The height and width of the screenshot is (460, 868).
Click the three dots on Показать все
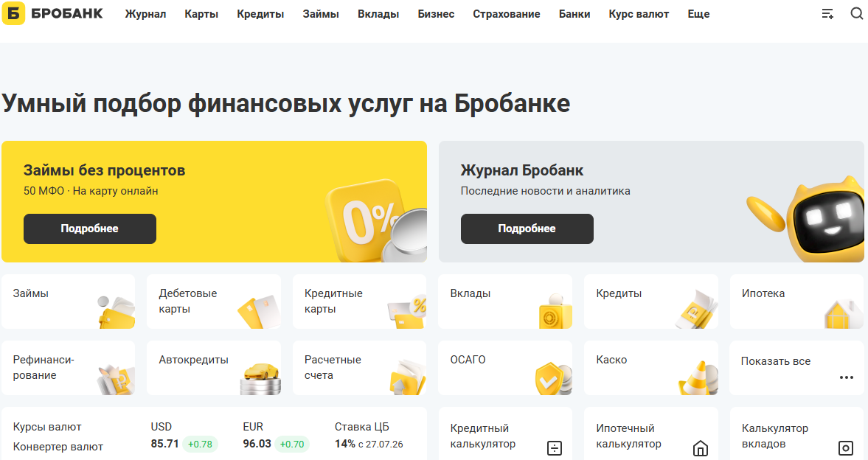point(847,377)
